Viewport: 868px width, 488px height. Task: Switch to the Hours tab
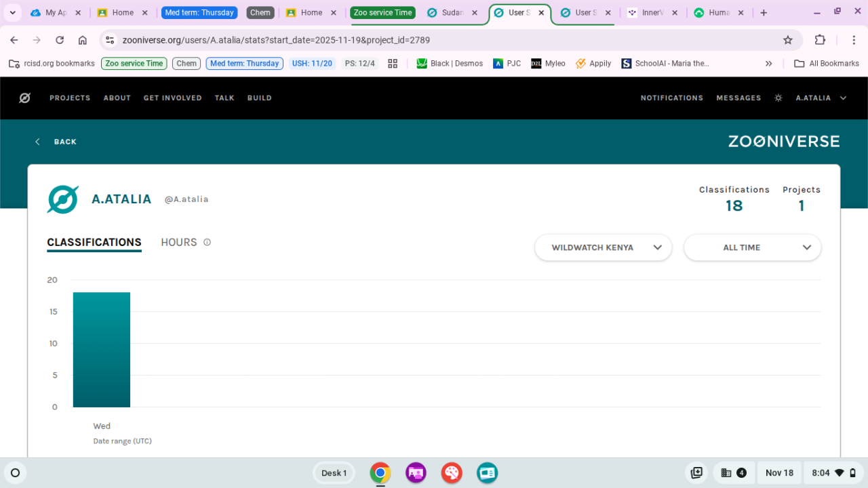click(x=179, y=243)
